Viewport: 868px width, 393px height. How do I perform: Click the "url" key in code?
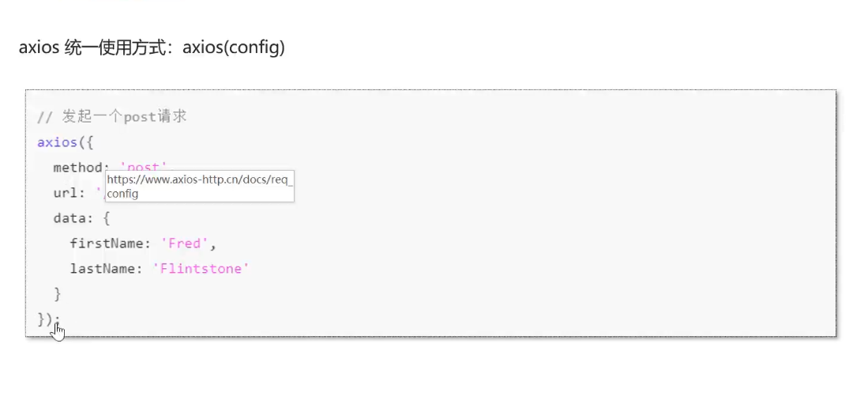point(66,193)
